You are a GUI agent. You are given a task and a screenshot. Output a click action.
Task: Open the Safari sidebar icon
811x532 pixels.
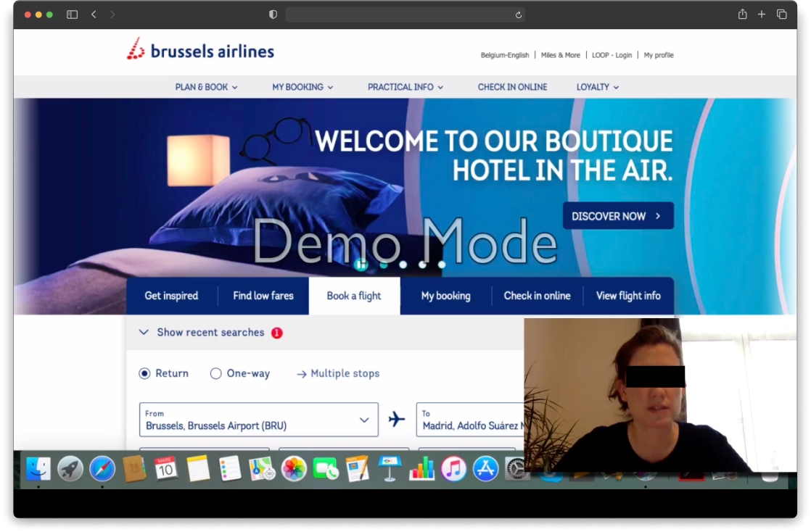72,14
